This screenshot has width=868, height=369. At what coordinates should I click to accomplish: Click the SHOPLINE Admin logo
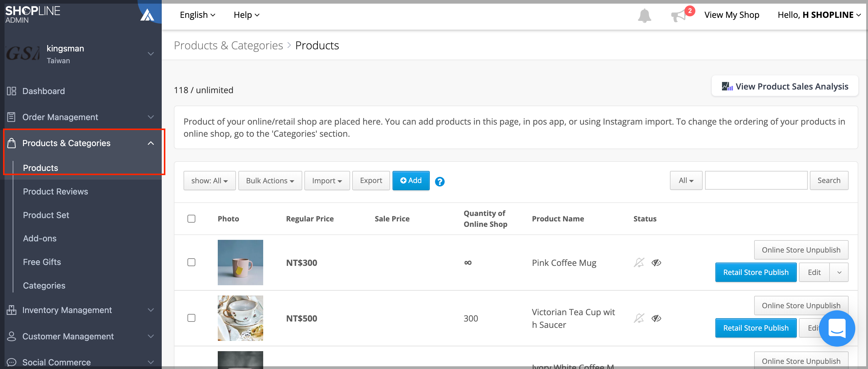tap(33, 15)
